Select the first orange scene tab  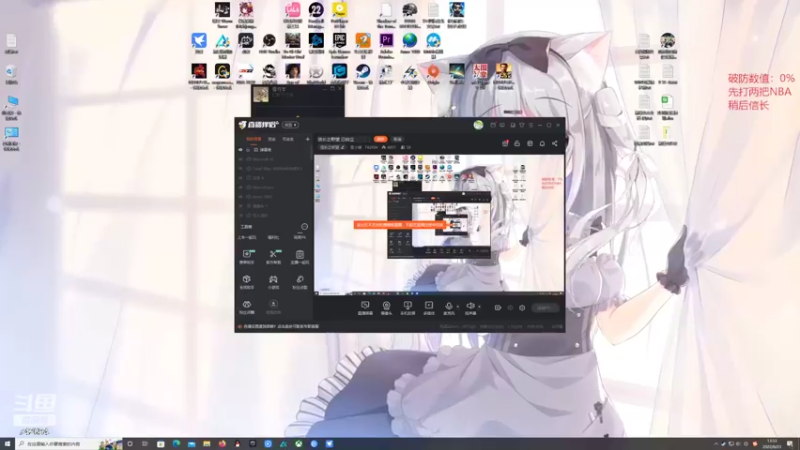pos(254,139)
